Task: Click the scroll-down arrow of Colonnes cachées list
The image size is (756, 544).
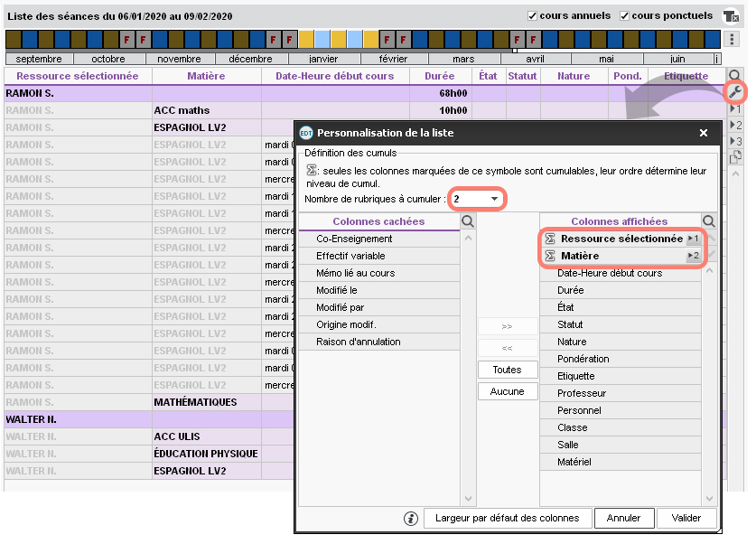Action: (468, 499)
